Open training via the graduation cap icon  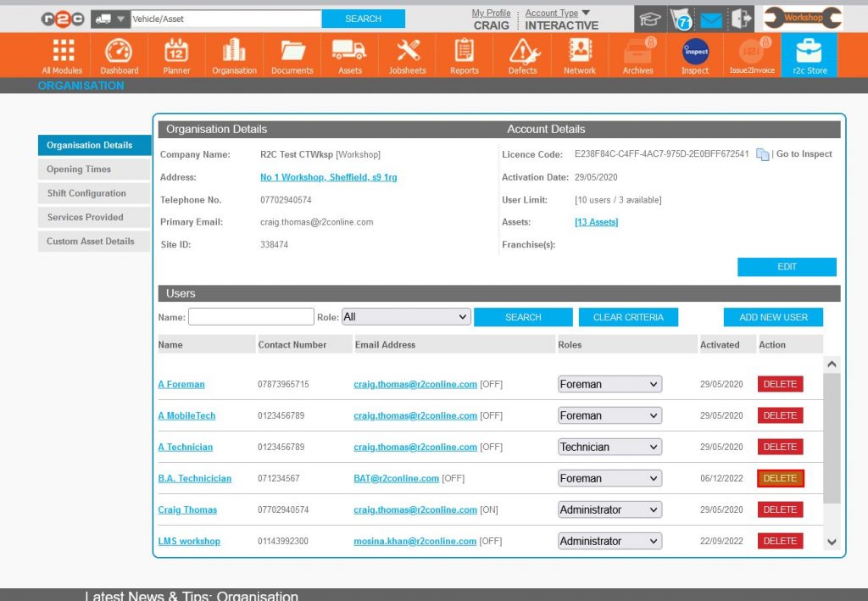649,17
